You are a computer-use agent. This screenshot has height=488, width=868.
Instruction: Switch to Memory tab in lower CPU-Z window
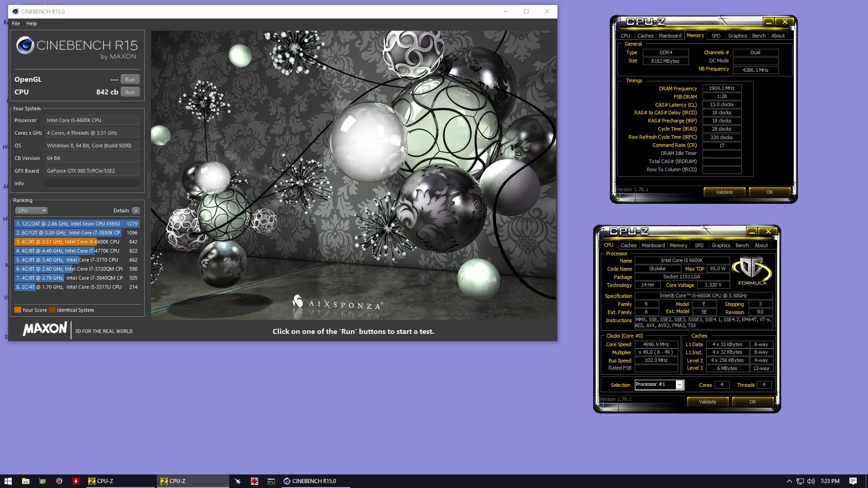(x=679, y=245)
